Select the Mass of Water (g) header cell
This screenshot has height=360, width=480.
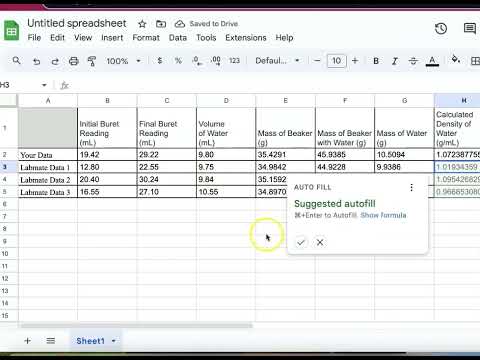coord(404,128)
